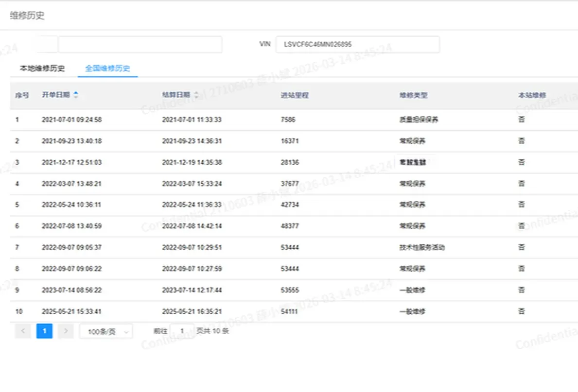The height and width of the screenshot is (392, 578).
Task: Select the 全国维修历史 tab
Action: 107,68
